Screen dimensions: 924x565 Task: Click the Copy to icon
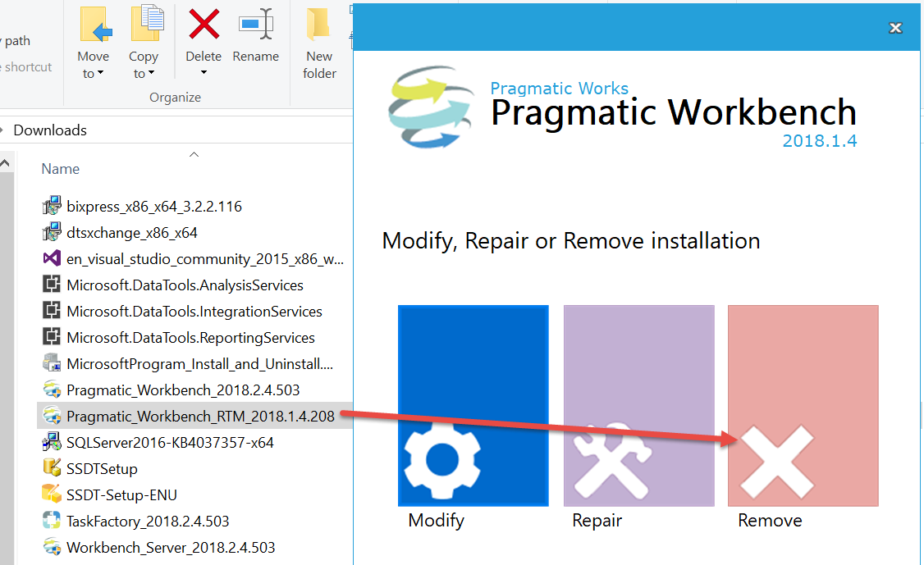point(144,25)
